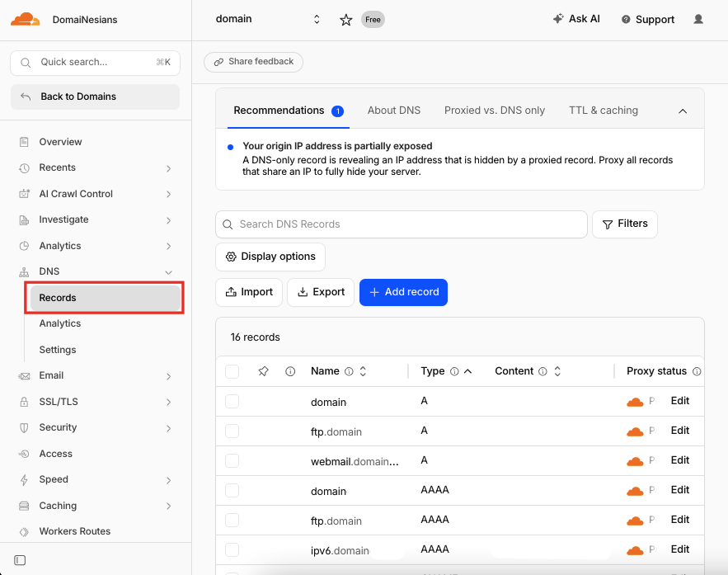Click the Share feedback button

point(253,62)
